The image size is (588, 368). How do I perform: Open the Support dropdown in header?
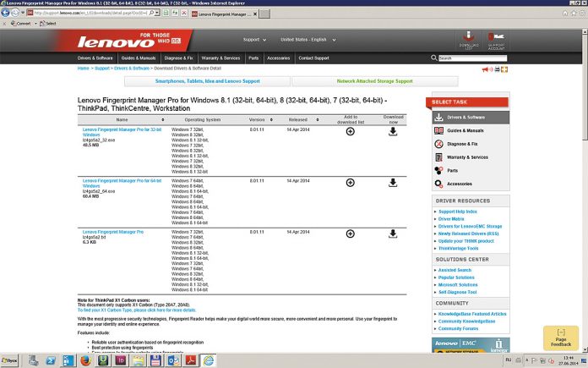click(x=253, y=39)
